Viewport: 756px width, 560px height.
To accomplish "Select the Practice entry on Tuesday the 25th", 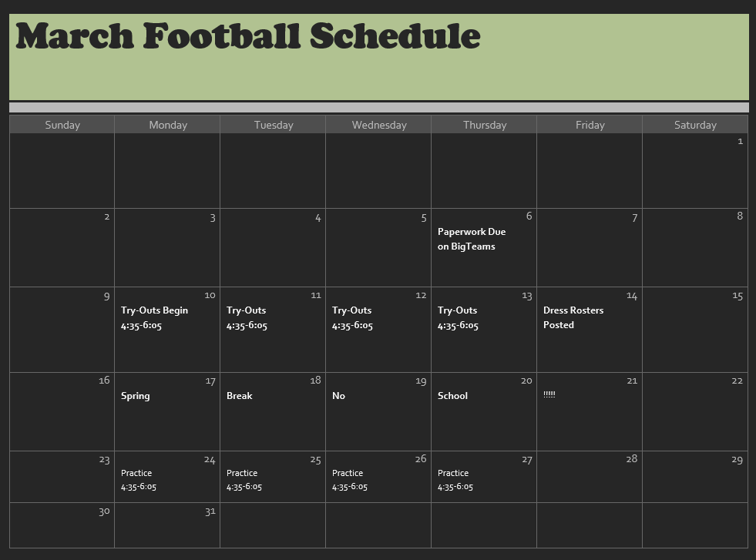I will [244, 480].
